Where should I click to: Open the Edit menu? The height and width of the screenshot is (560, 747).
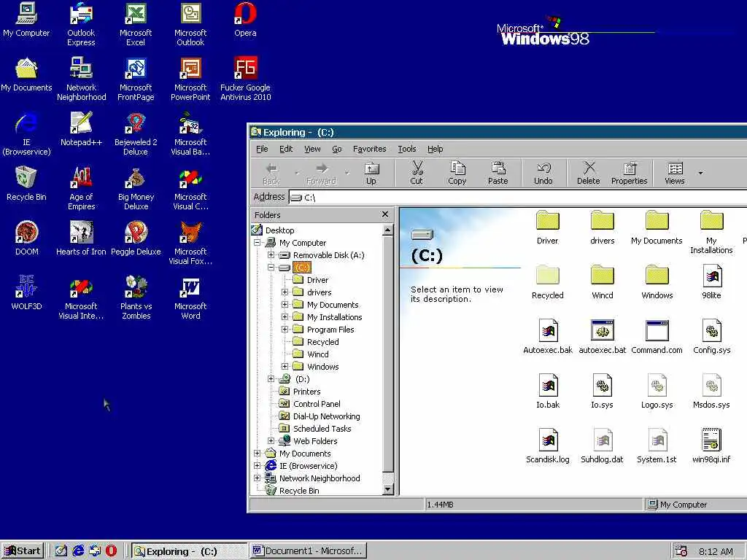click(x=286, y=149)
